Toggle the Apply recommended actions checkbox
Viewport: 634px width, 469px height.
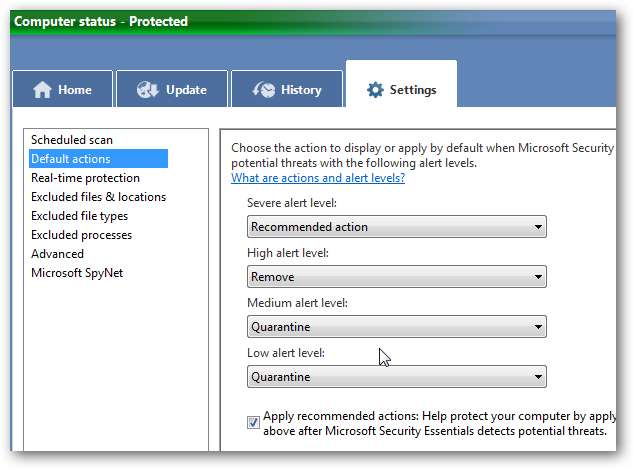[253, 422]
